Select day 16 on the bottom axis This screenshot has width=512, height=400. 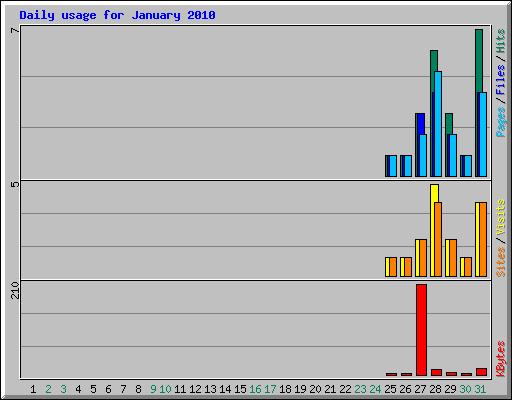(255, 389)
